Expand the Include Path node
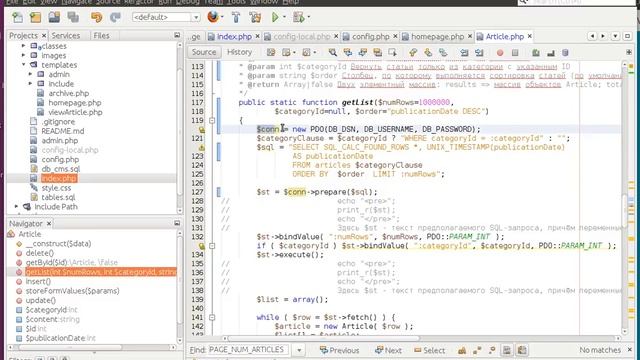The width and height of the screenshot is (640, 360). pos(16,207)
